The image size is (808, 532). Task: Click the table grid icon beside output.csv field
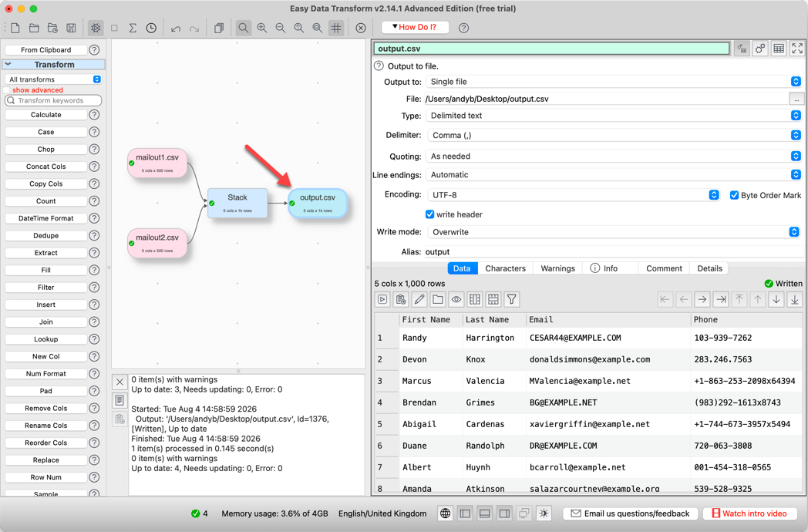(x=779, y=49)
